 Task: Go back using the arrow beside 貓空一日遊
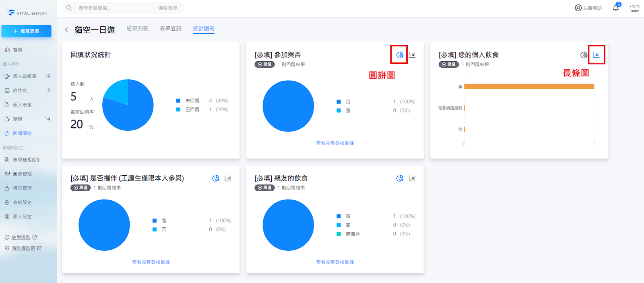(x=66, y=29)
